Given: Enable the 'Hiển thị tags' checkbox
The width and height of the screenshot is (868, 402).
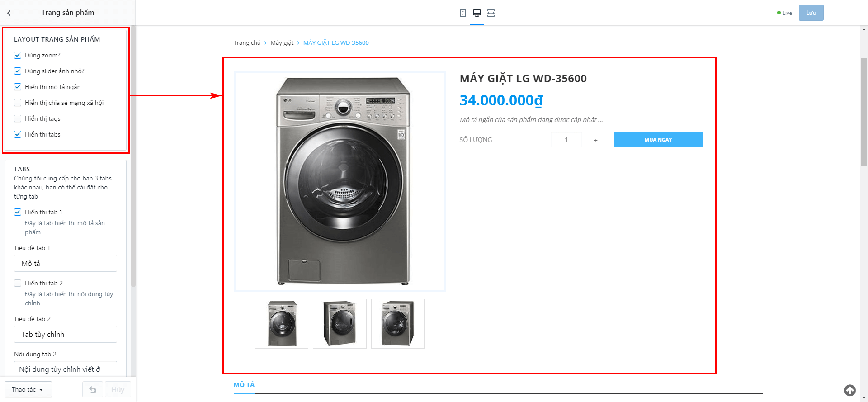Looking at the screenshot, I should 18,118.
